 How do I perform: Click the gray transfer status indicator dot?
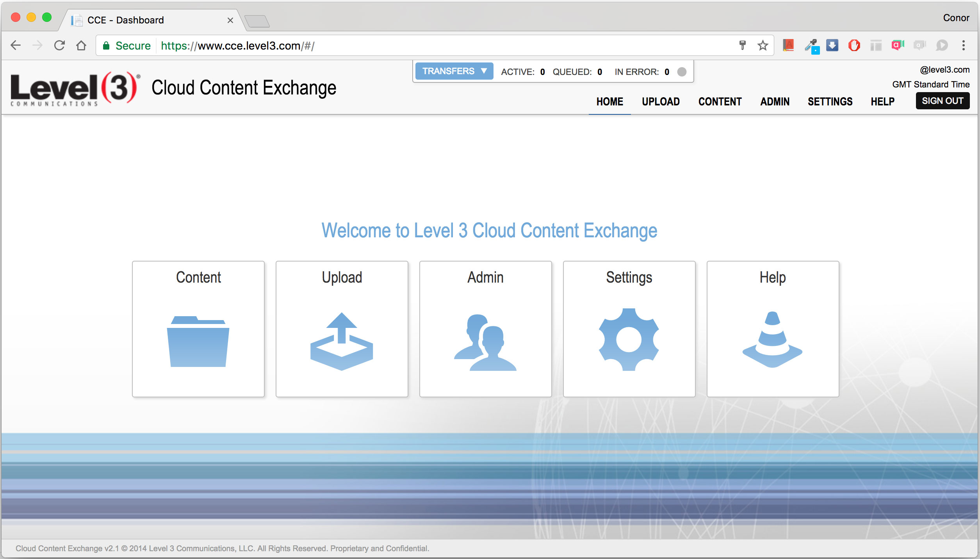tap(682, 72)
